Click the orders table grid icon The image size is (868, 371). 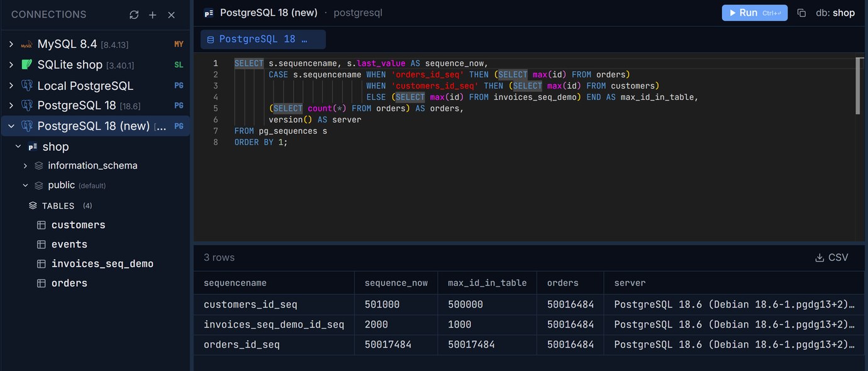(x=42, y=284)
